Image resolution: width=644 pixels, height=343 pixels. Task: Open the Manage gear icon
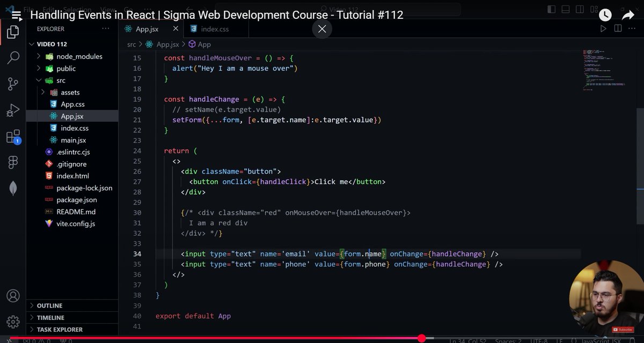[x=13, y=322]
